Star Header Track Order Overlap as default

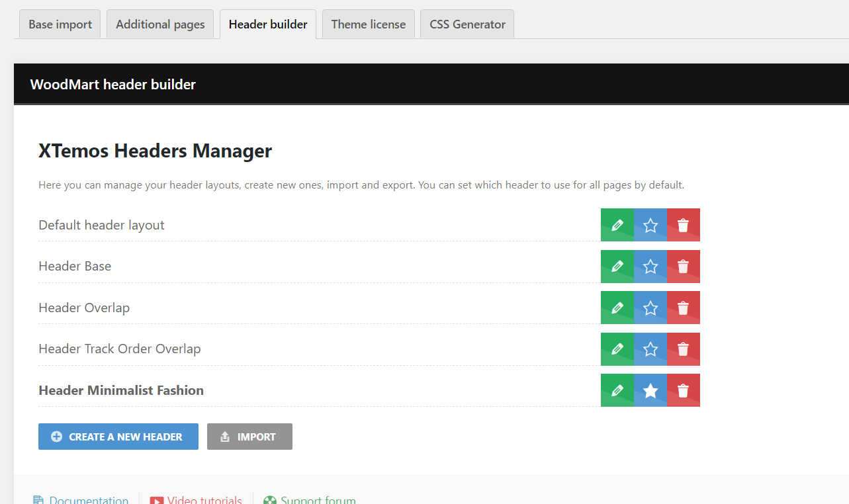(650, 349)
